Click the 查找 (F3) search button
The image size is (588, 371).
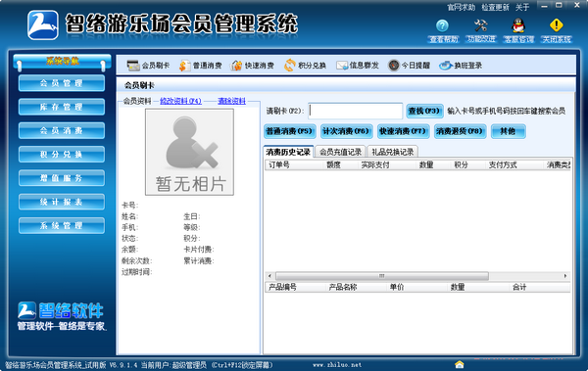424,111
